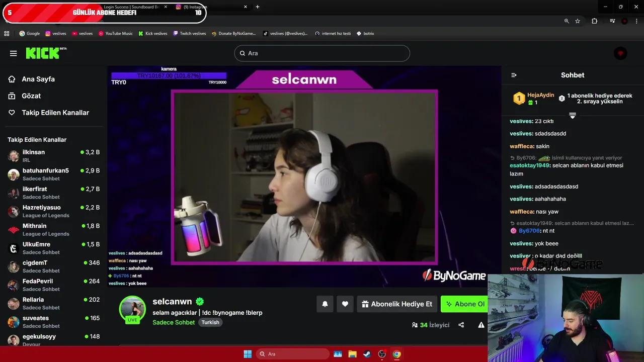Open the Chrome apps grid icon
This screenshot has width=644, height=362.
click(7, 34)
